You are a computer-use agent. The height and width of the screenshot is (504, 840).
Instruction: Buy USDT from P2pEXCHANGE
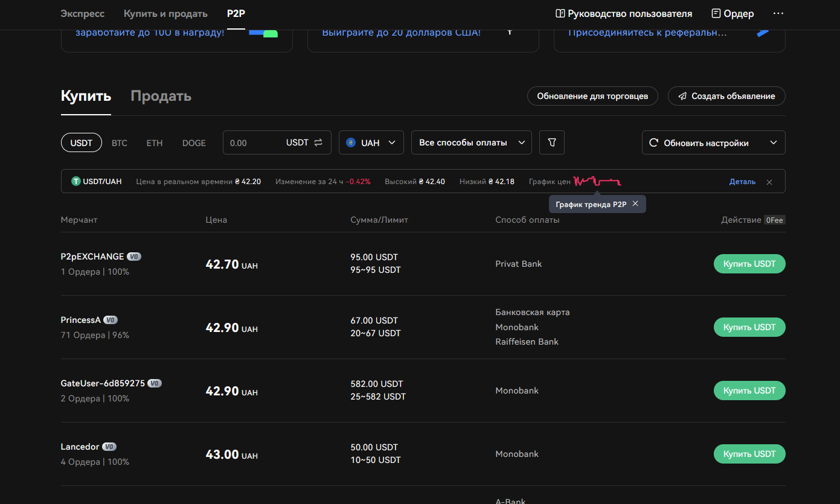749,264
